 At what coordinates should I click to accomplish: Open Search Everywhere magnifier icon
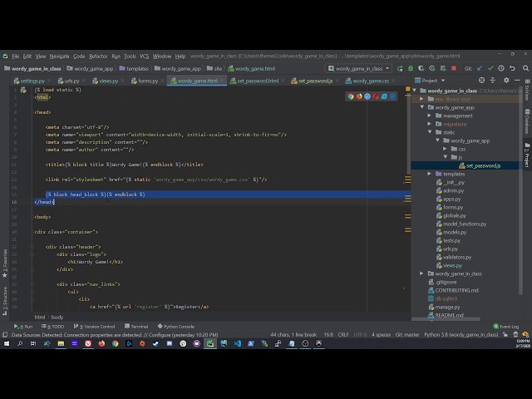click(x=525, y=68)
